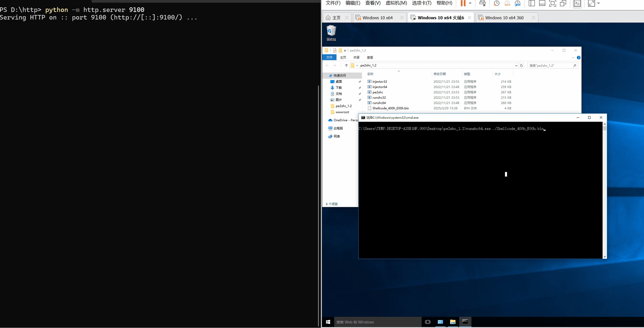Open wwwroot folder in quick access

click(342, 112)
